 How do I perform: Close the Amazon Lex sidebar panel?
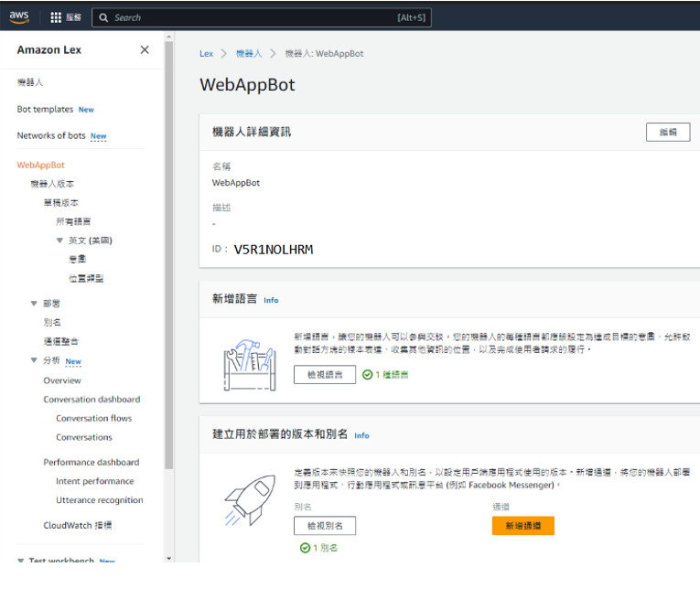pyautogui.click(x=145, y=50)
